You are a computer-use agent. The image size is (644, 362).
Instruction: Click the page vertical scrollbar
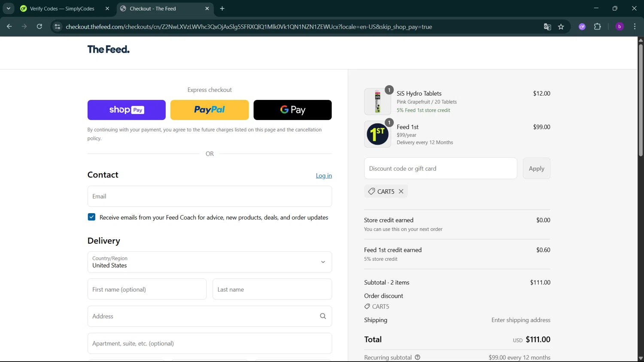(x=641, y=100)
